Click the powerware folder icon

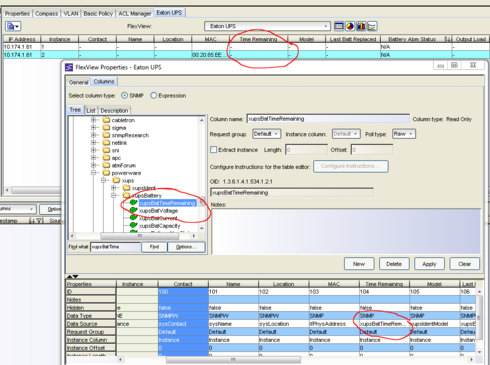pos(106,173)
